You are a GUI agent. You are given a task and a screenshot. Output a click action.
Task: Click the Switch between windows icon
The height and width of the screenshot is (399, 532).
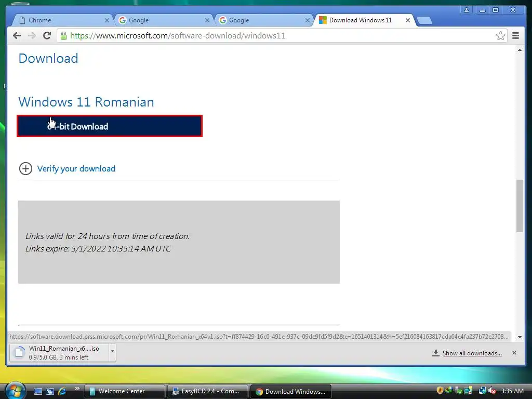click(x=50, y=392)
